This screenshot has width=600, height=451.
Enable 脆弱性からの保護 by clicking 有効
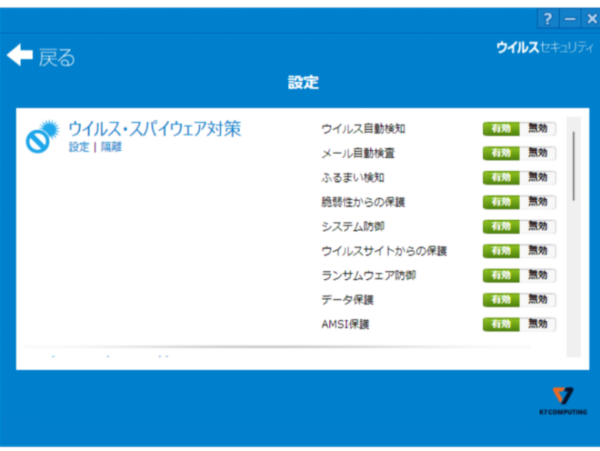click(502, 202)
